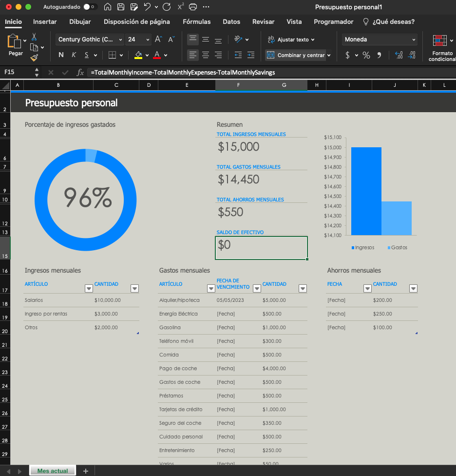Toggle italic K formatting button
Viewport: 456px width, 476px height.
74,55
